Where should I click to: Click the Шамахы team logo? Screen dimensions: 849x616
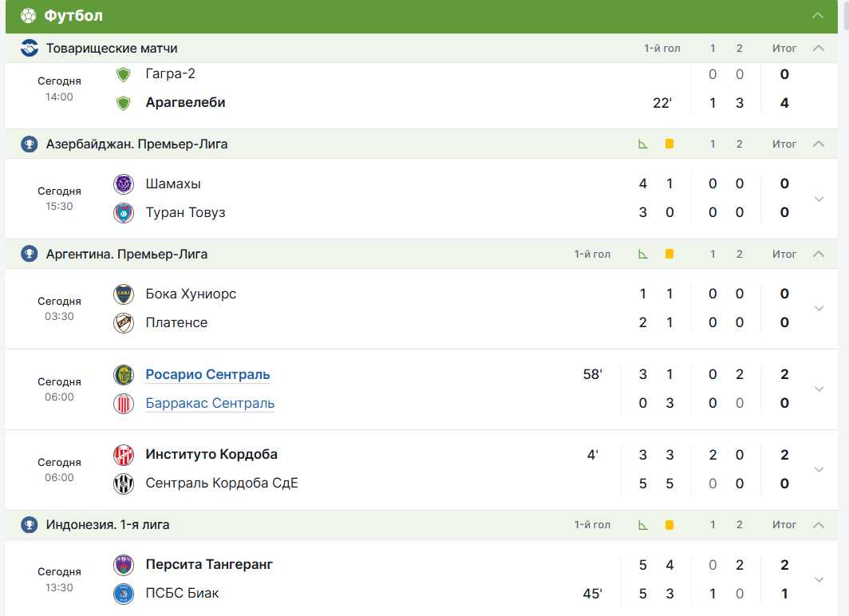[x=124, y=184]
